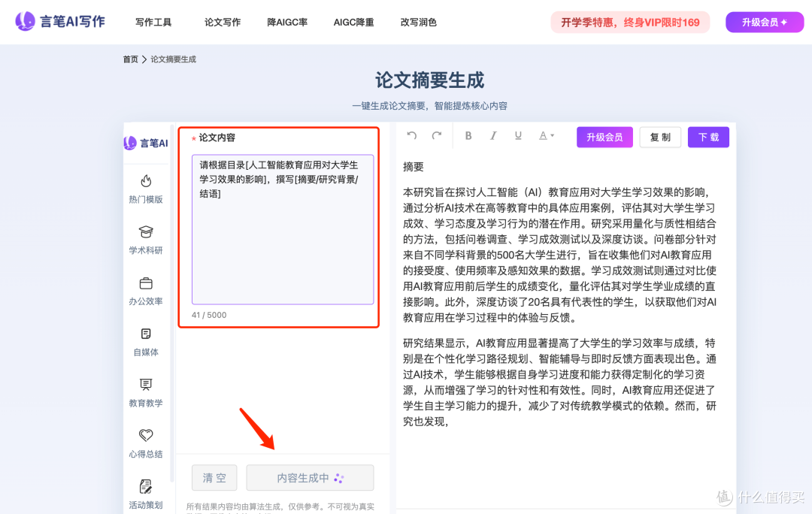Screen dimensions: 812x514
Task: Go to 首页 via breadcrumb
Action: [x=131, y=59]
